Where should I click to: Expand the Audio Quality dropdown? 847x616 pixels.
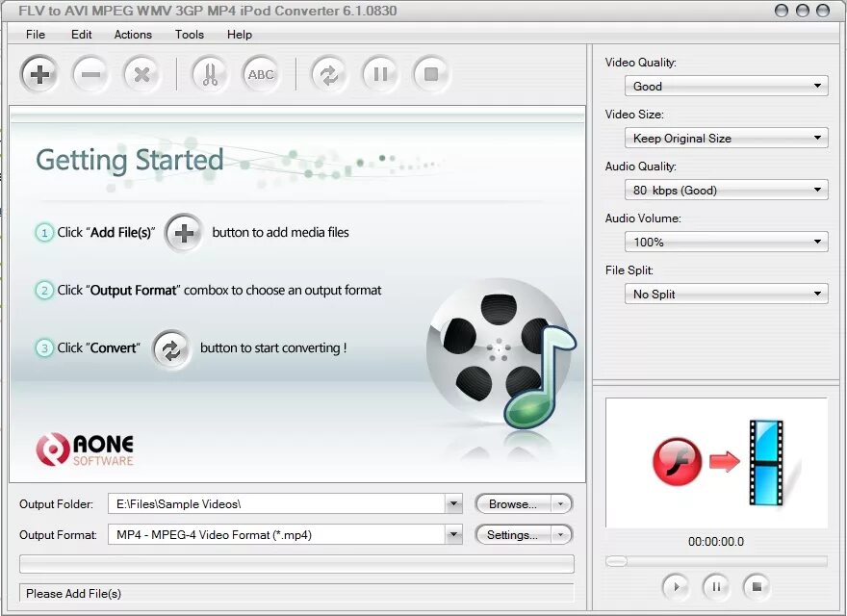727,190
